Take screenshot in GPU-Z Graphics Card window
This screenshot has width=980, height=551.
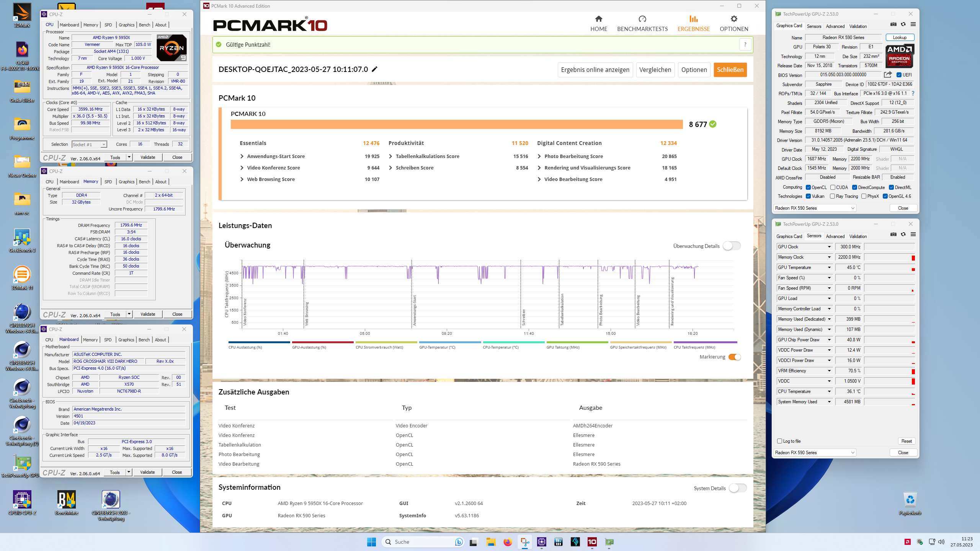[893, 24]
